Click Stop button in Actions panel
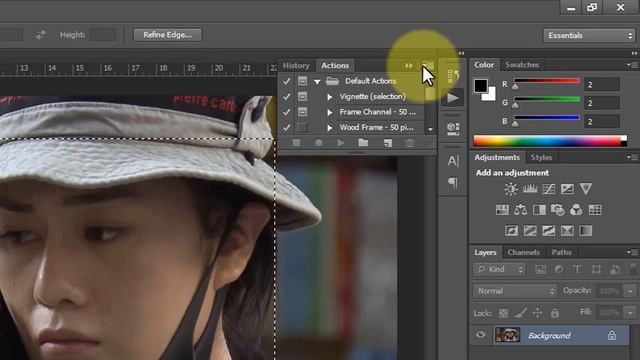 coord(296,143)
